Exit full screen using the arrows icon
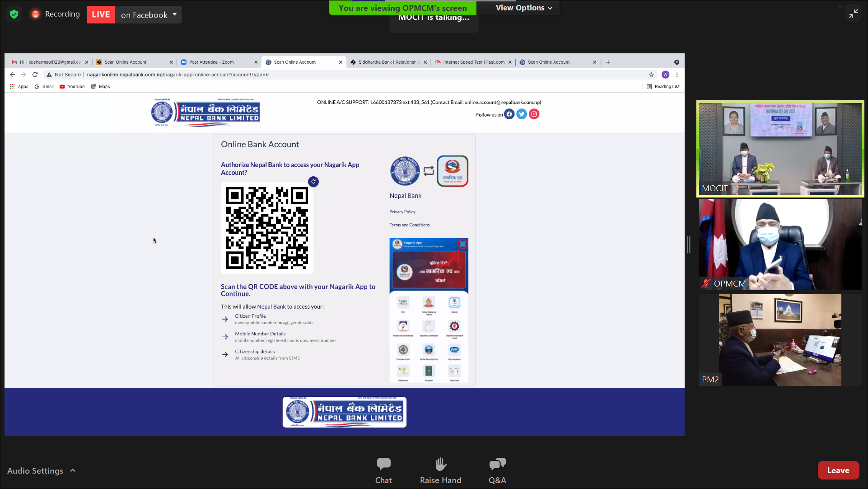The image size is (868, 489). coord(853,14)
